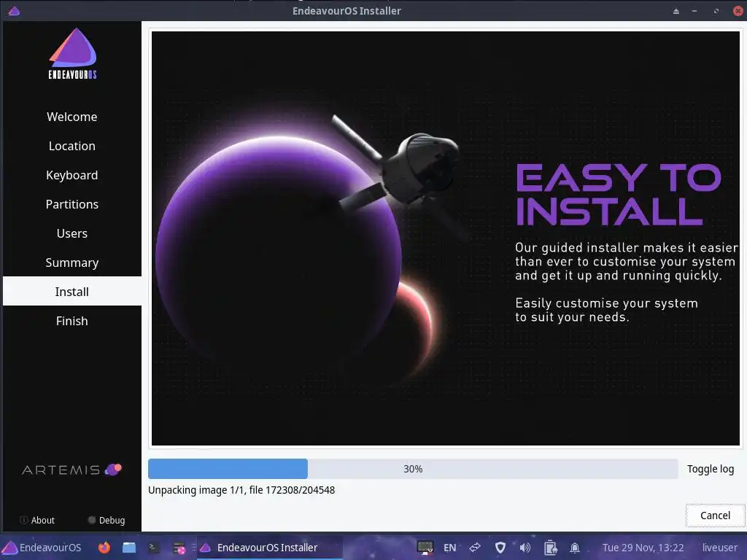Click the keep-above arrow in titlebar
747x560 pixels.
click(x=676, y=11)
